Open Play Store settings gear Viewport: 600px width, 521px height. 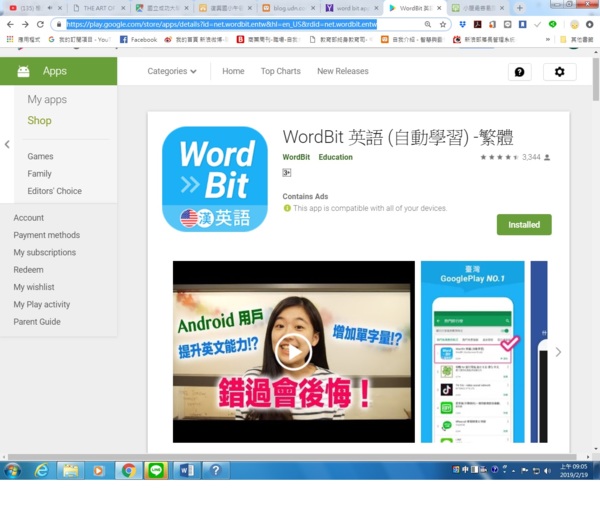point(559,72)
